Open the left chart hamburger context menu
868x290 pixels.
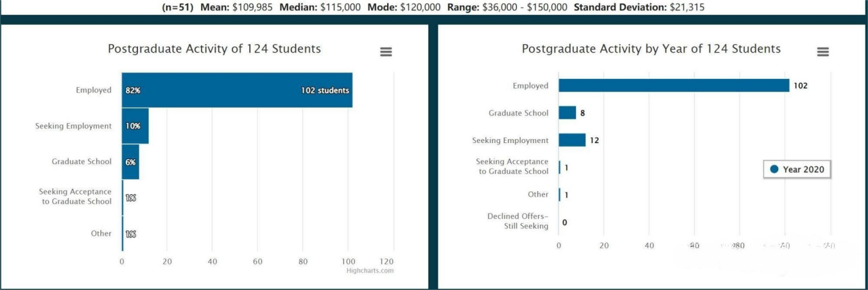point(386,52)
